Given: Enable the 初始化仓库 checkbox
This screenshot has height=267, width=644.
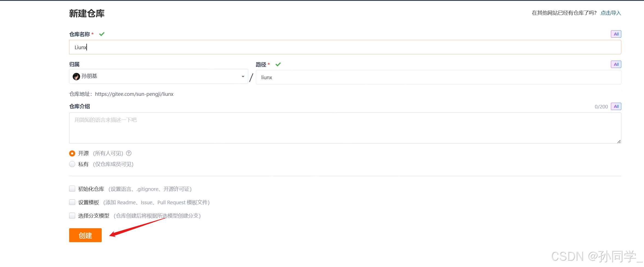Looking at the screenshot, I should [72, 189].
